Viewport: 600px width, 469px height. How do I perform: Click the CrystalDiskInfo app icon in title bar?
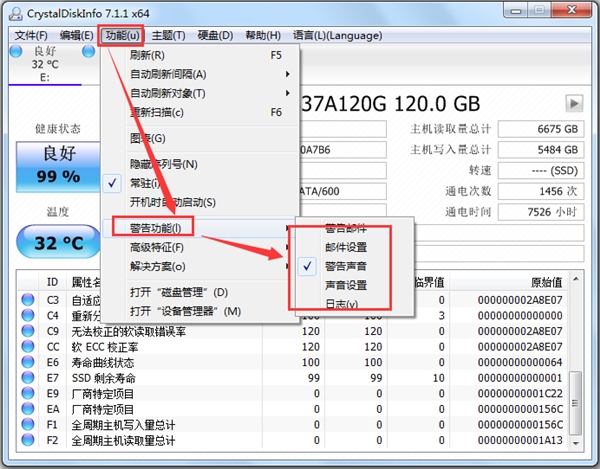tap(16, 14)
